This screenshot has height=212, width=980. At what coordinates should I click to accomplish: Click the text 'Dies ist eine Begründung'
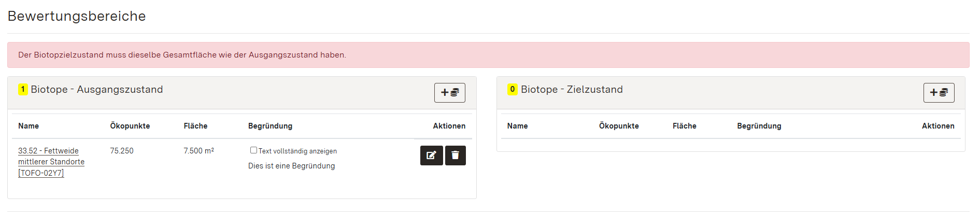click(x=291, y=166)
